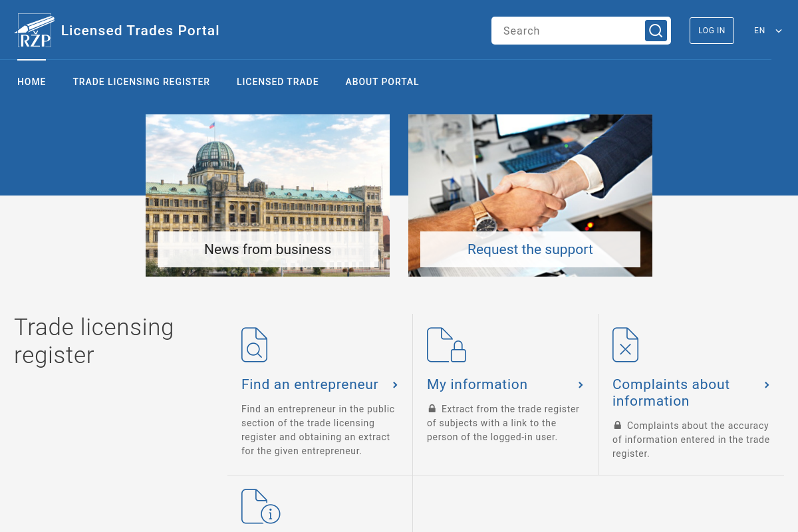Click the padlock icon beside Complaints text
The image size is (798, 532).
[618, 426]
